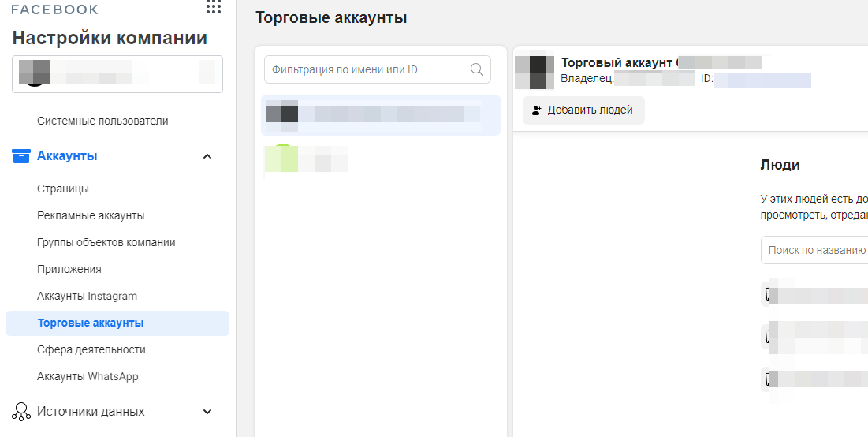This screenshot has height=437, width=868.
Task: Open the nine-dot apps grid menu
Action: [x=213, y=8]
